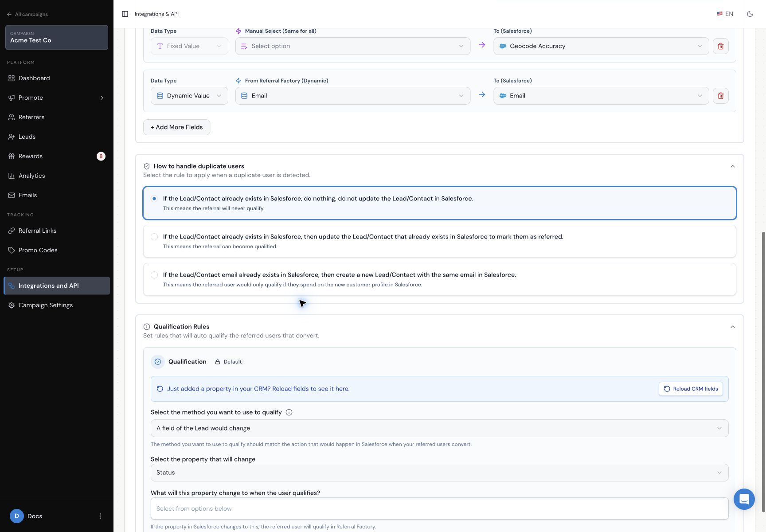Screen dimensions: 766x532
Task: Select 'do nothing' duplicate rule
Action: pos(440,203)
